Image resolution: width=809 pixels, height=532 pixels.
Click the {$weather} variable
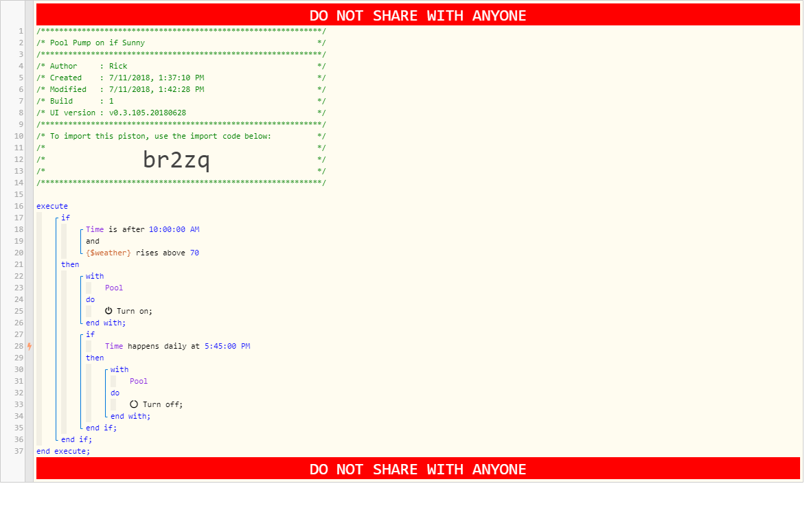[x=109, y=253]
